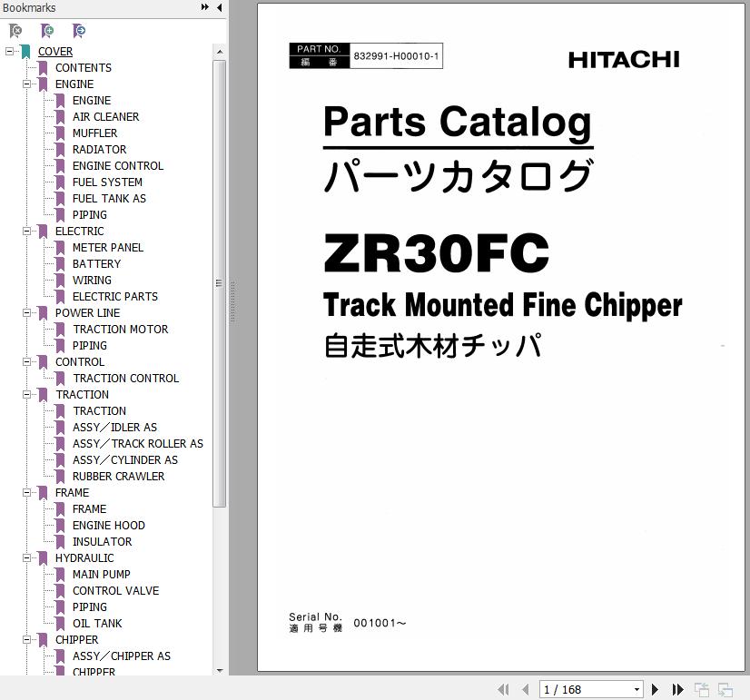
Task: Collapse the CHIPPER bookmark group
Action: click(x=27, y=640)
